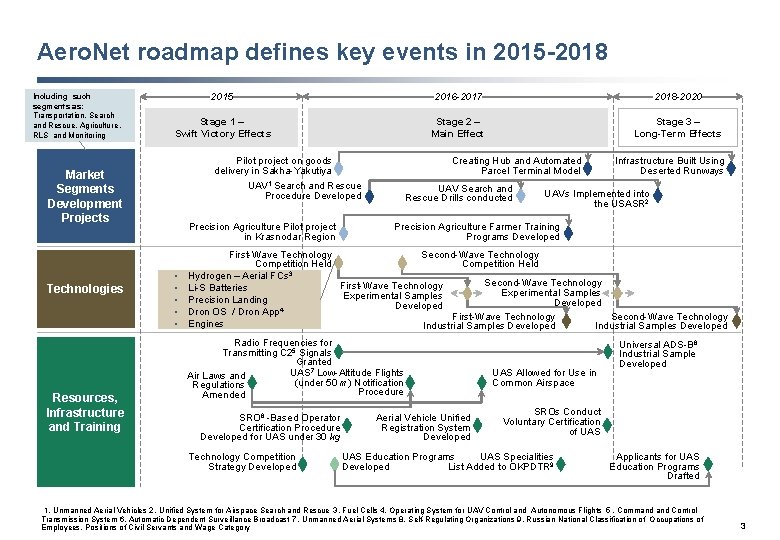Click the 2018-2020 timeline period label
The width and height of the screenshot is (780, 540).
point(678,96)
